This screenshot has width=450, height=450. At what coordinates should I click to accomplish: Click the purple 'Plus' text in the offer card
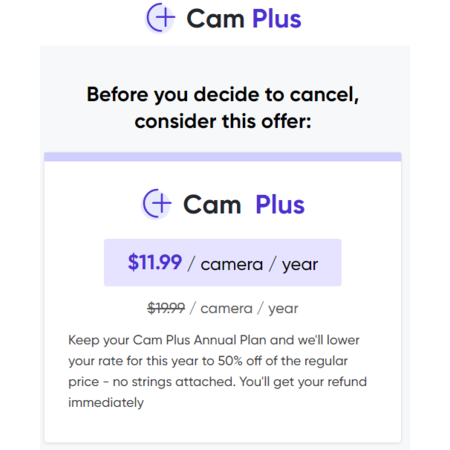coord(280,205)
